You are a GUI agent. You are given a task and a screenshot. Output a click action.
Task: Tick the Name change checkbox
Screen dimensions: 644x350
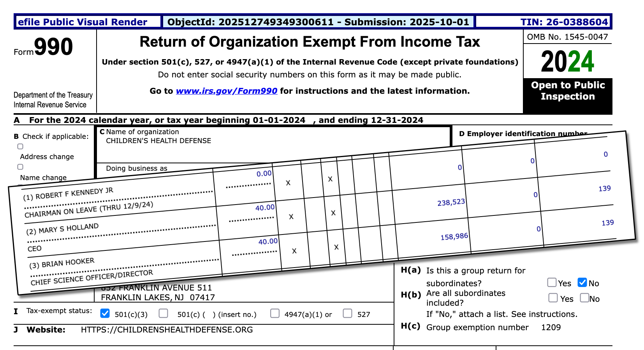(20, 167)
